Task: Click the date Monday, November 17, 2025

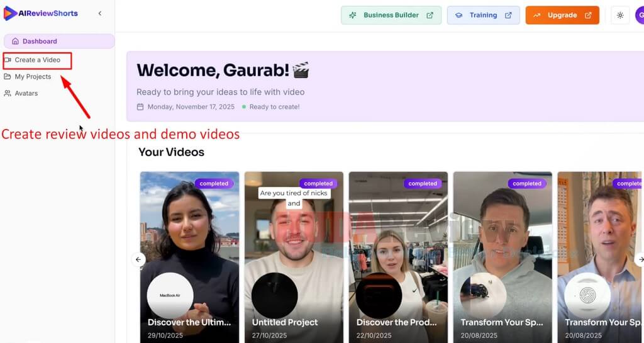Action: tap(191, 107)
